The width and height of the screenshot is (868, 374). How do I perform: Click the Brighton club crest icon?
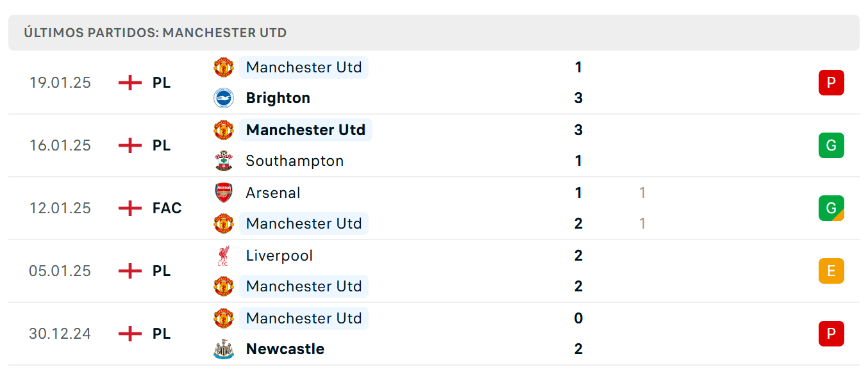tap(224, 98)
